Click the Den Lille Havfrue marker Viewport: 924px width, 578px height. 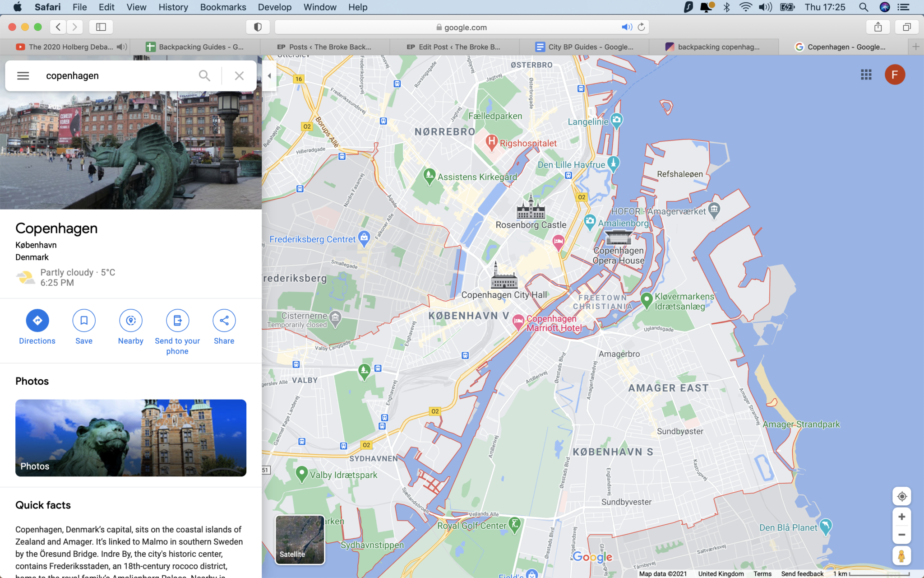(613, 163)
